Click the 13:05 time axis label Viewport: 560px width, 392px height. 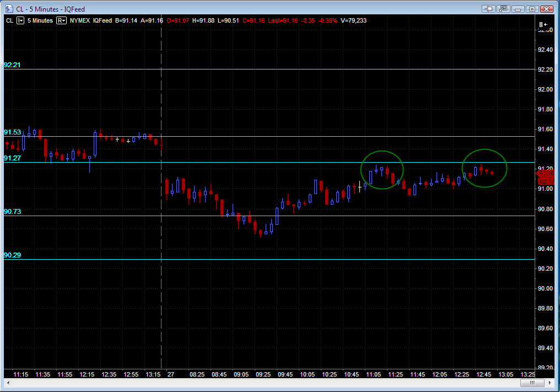pyautogui.click(x=506, y=374)
